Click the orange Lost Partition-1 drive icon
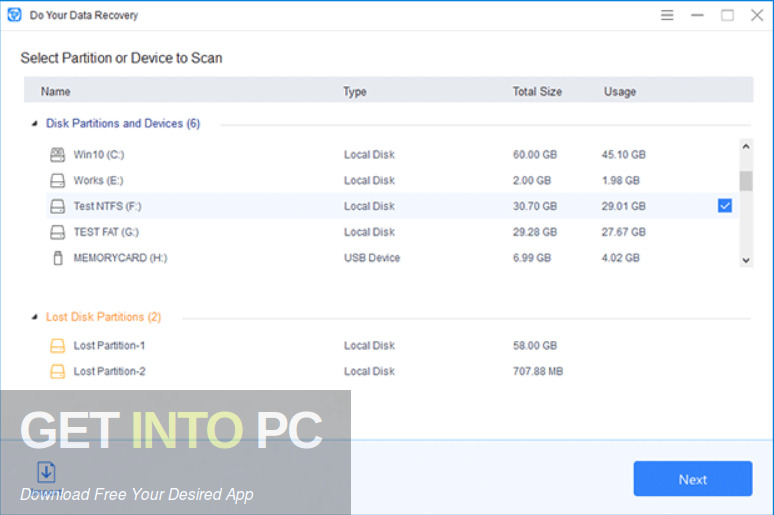This screenshot has height=515, width=774. tap(57, 346)
